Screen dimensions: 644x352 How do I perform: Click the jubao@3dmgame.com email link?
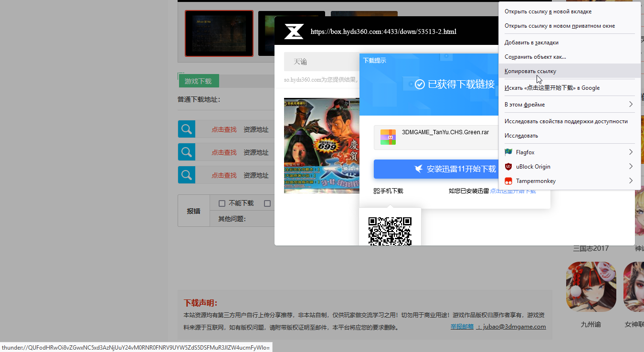tap(514, 327)
